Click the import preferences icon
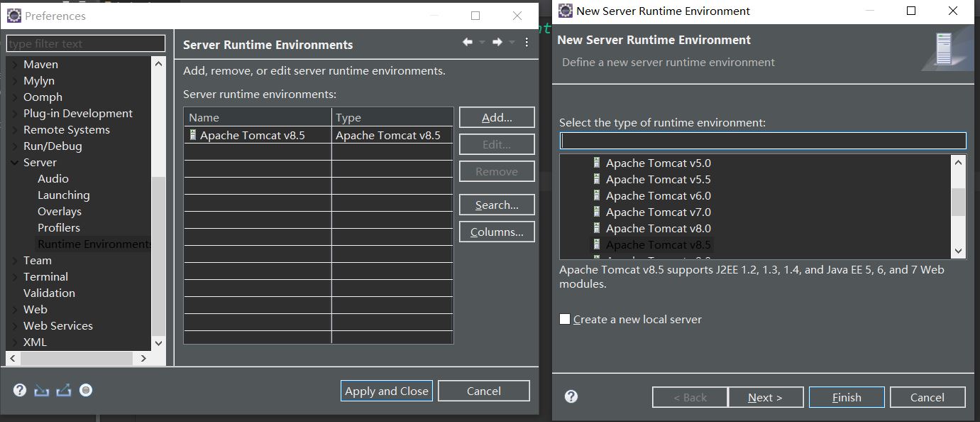Screen dimensions: 980x422 41,390
